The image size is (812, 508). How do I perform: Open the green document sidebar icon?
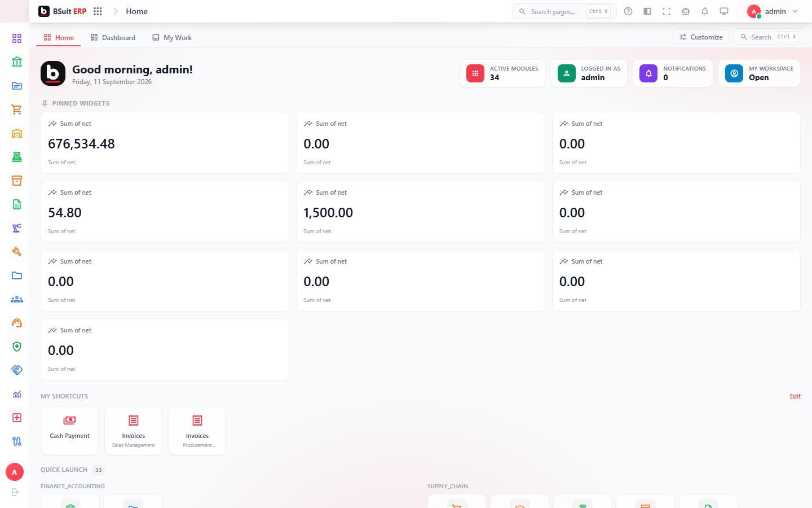17,204
